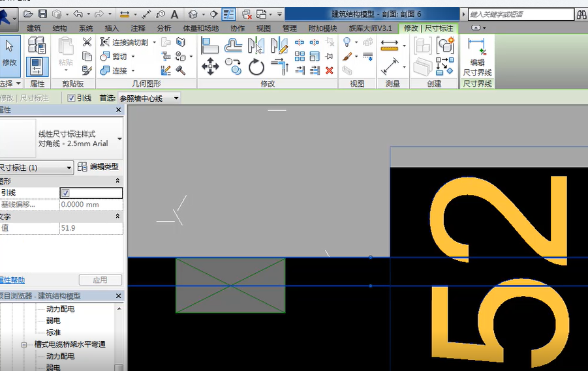Click the red Delete X icon
Image resolution: width=588 pixels, height=371 pixels.
tap(330, 70)
